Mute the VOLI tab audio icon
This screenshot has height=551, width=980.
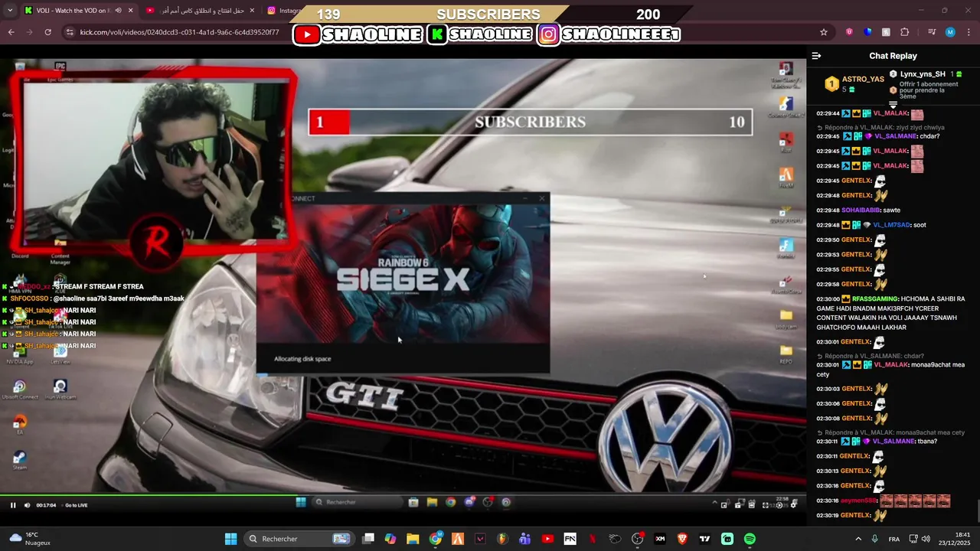point(118,11)
